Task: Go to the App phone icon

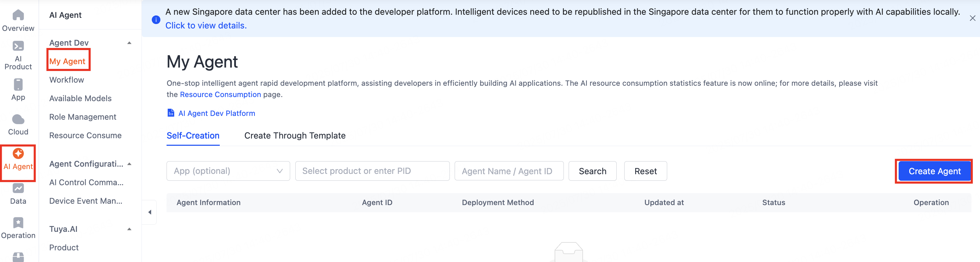Action: tap(18, 85)
